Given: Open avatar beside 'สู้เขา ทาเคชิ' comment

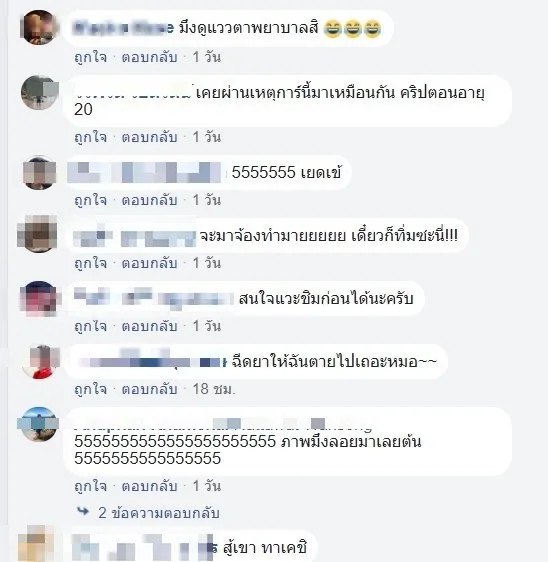Looking at the screenshot, I should 37,543.
